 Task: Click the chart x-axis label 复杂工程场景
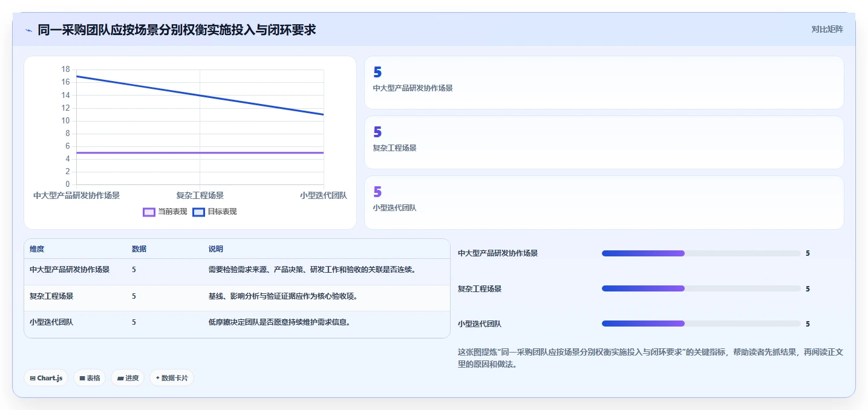200,195
